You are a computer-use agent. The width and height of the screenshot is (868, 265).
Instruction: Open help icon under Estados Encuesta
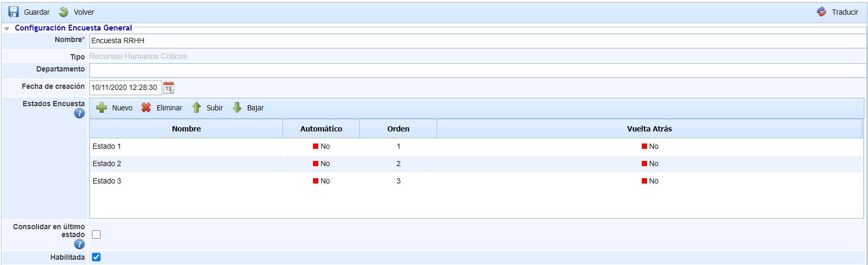click(79, 113)
